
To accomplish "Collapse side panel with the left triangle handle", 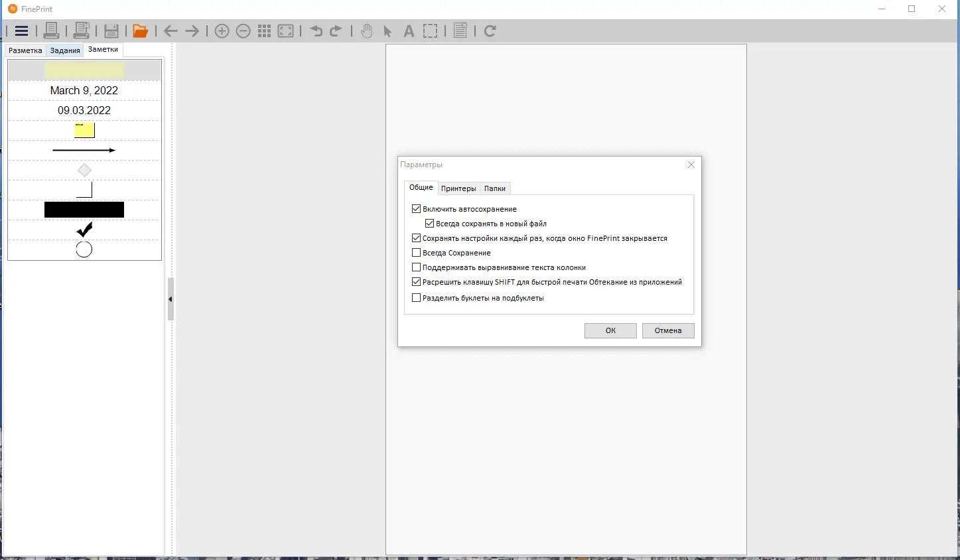I will (171, 299).
